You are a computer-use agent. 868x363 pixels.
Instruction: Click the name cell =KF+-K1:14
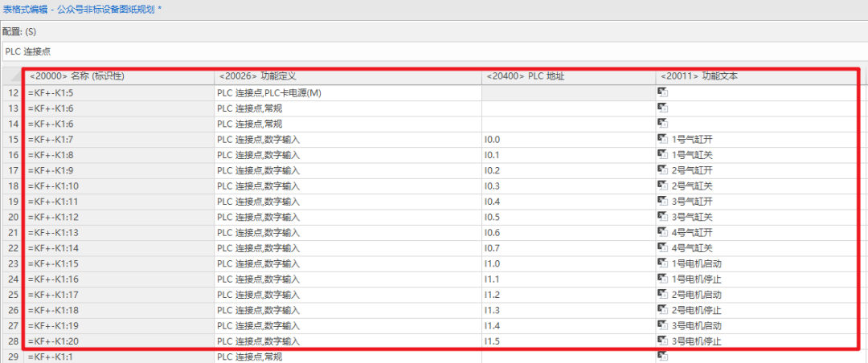click(119, 248)
